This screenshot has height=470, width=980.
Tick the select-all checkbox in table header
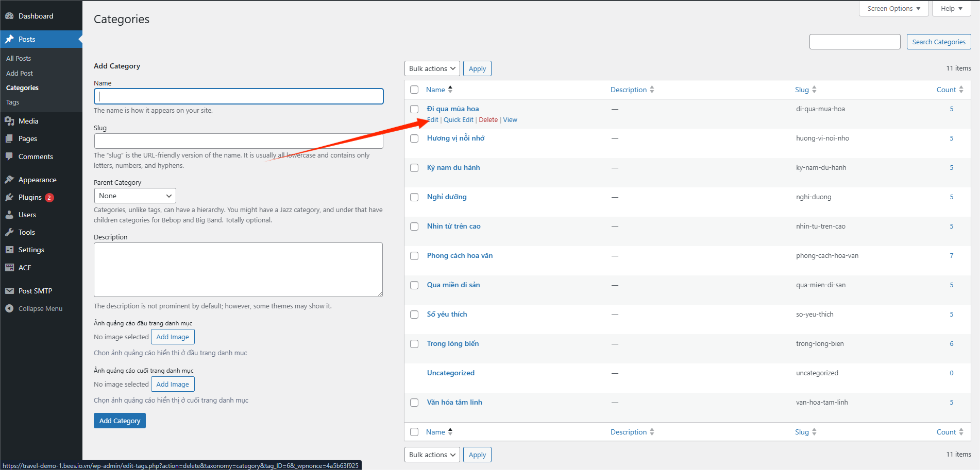(x=414, y=90)
